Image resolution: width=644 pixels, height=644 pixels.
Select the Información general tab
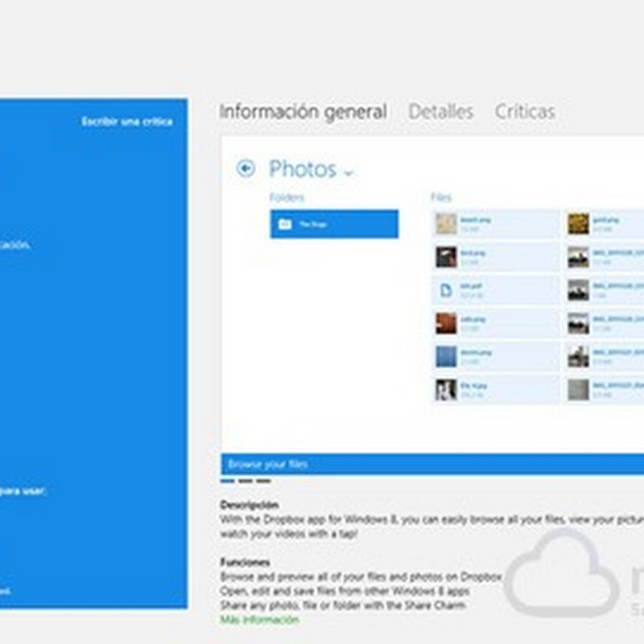pos(303,112)
